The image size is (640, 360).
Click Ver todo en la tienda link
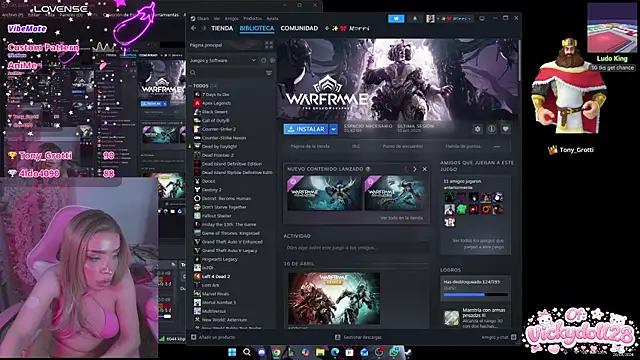(x=402, y=218)
